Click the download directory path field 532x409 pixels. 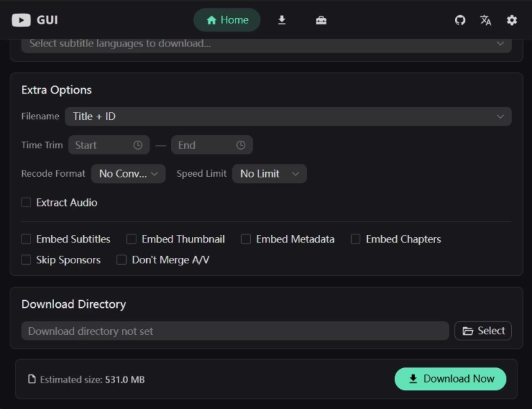(235, 331)
